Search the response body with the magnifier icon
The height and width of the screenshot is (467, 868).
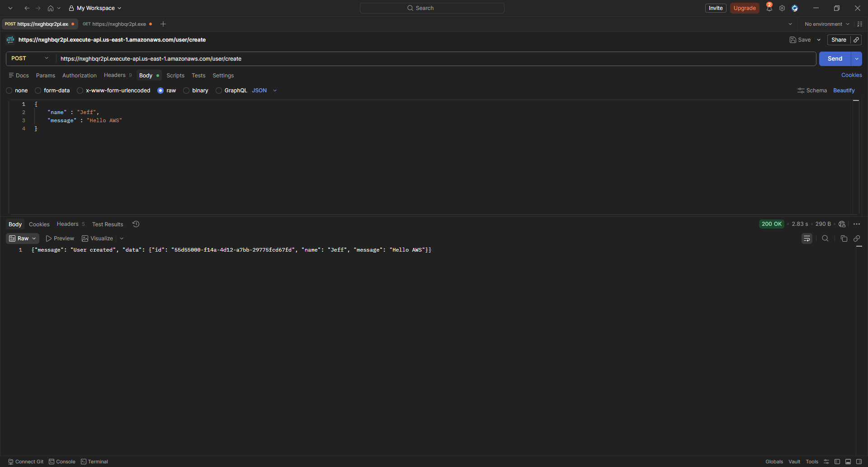click(825, 238)
